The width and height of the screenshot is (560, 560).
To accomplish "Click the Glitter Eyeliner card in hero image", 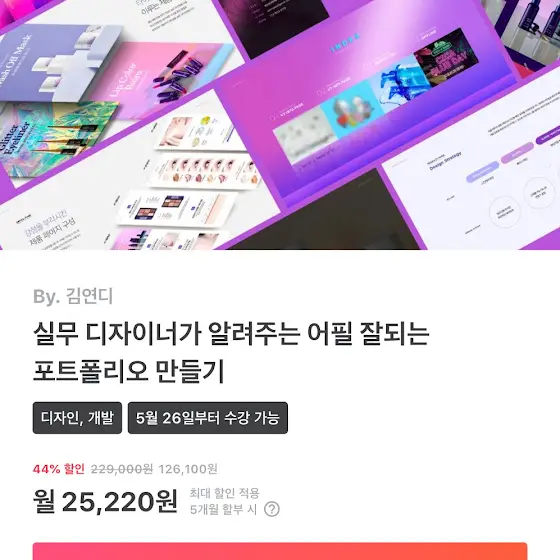I will tap(54, 138).
